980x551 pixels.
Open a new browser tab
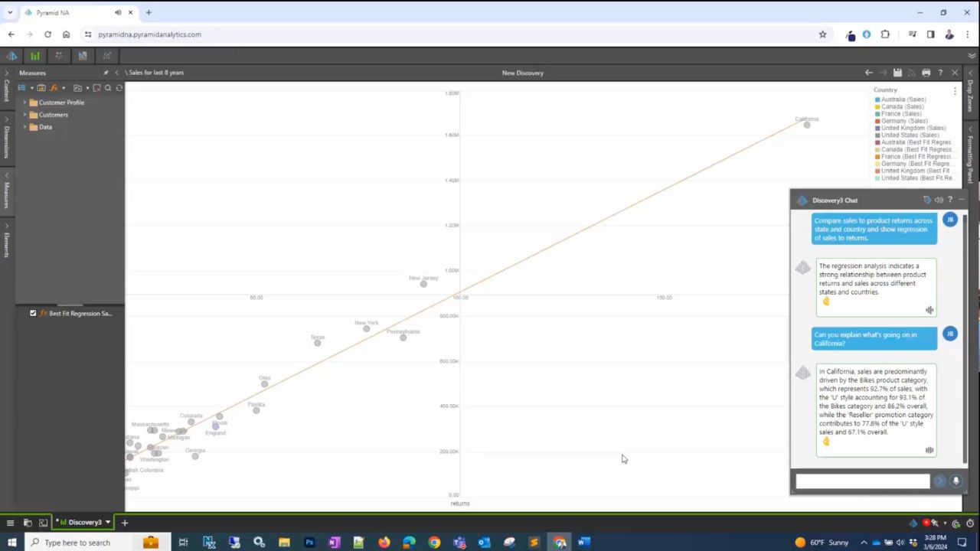[149, 12]
